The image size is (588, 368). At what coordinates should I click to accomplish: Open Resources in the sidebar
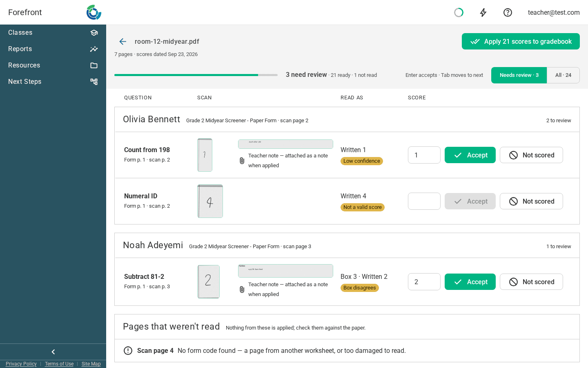[53, 65]
